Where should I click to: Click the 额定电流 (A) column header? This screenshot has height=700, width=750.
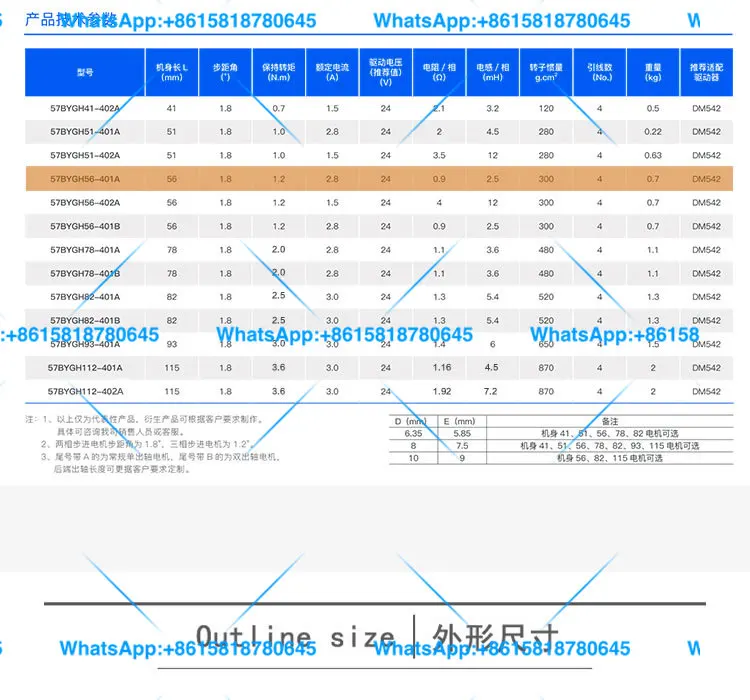(332, 72)
